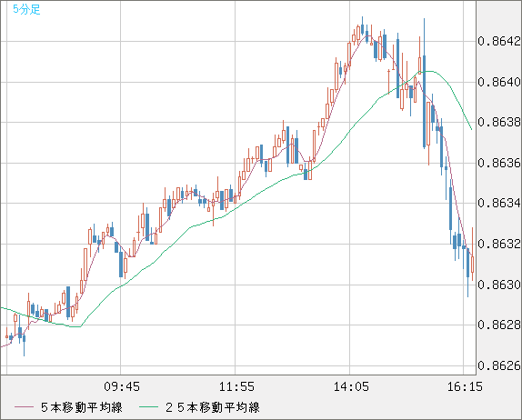This screenshot has width=522, height=420.
Task: Click the 0.8636 price axis label
Action: coord(499,163)
